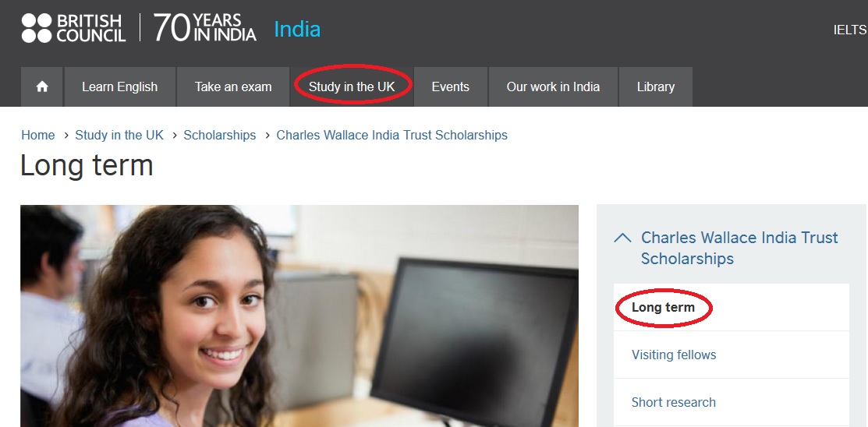Click the India country label in header
This screenshot has height=427, width=868.
pyautogui.click(x=297, y=30)
